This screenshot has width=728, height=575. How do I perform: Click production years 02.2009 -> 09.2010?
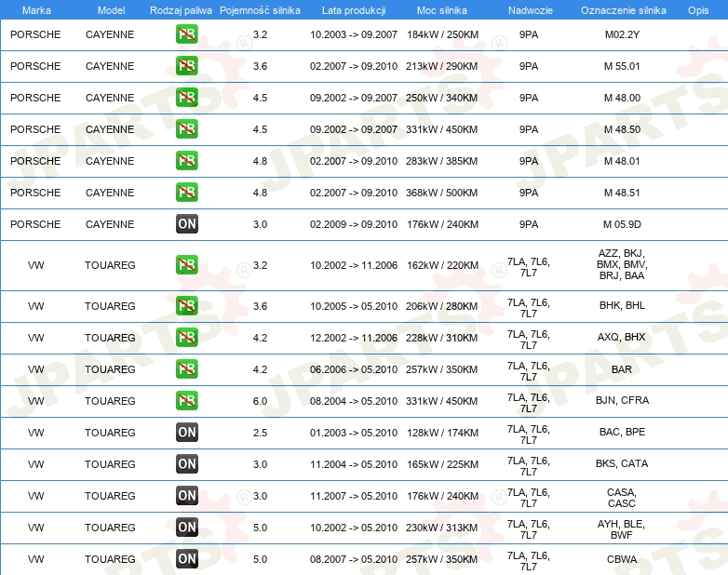354,224
